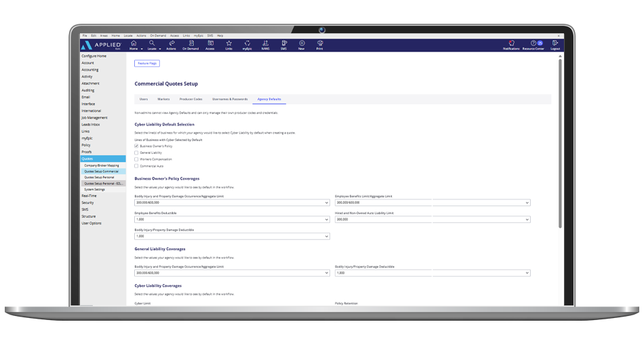Open the Links star icon

click(x=229, y=44)
